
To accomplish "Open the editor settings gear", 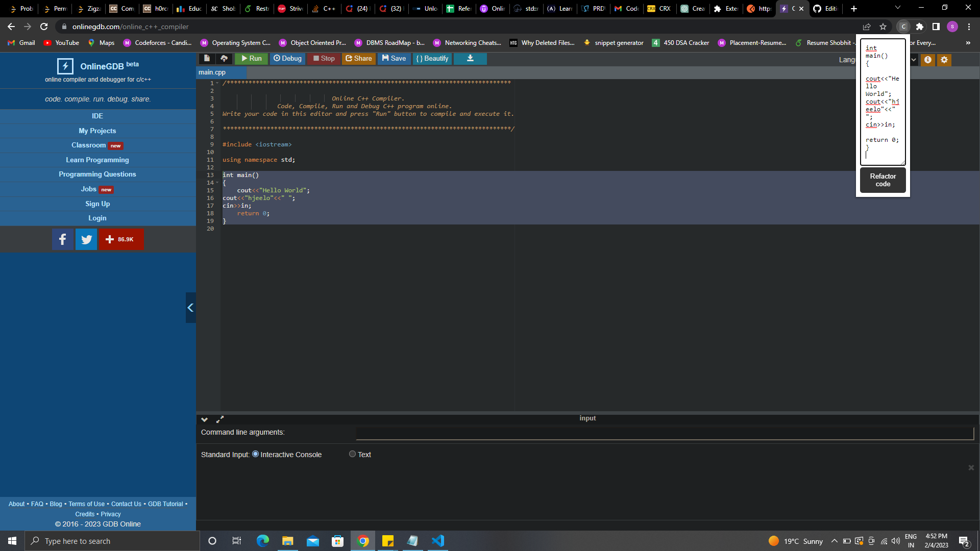I will 944,60.
